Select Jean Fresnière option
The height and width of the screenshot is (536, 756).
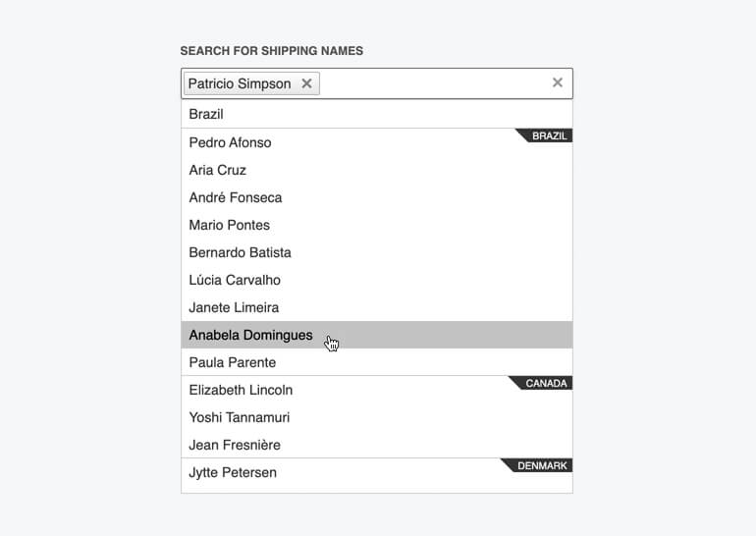[235, 445]
